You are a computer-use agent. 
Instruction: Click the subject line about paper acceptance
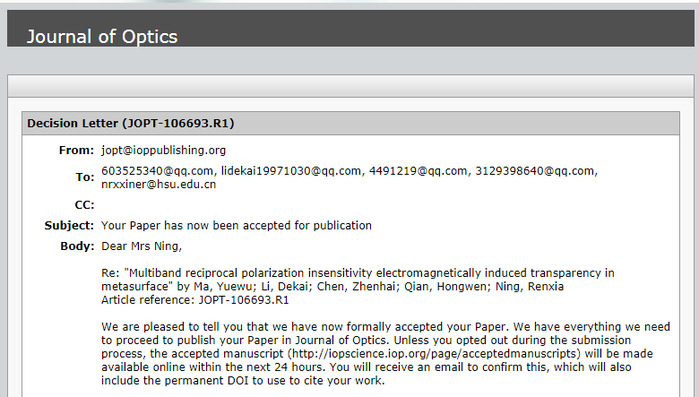(x=236, y=225)
